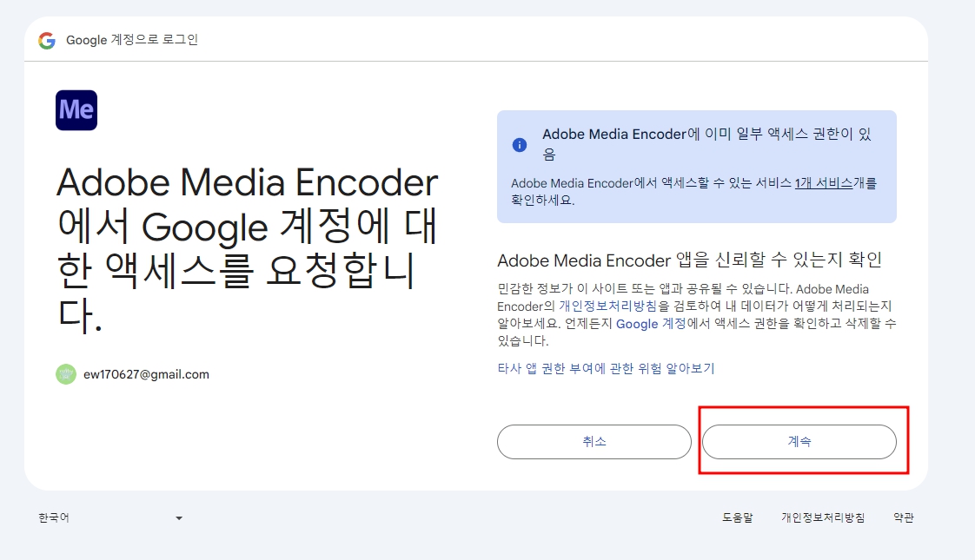Viewport: 975px width, 560px height.
Task: Open 타사 앱 권한 부여에 관한 위험 알아보기 link
Action: [x=606, y=369]
